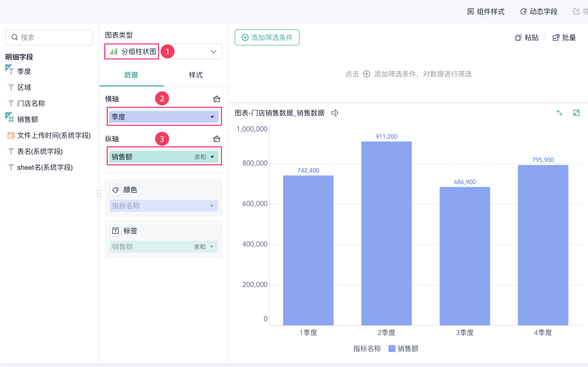Click the 标签 label icon
588x367 pixels.
point(115,231)
